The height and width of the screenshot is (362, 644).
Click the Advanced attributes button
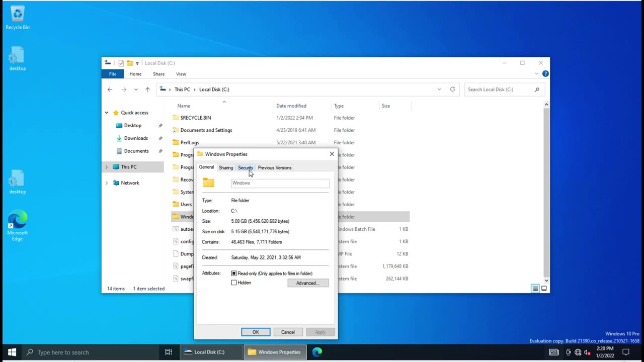307,283
